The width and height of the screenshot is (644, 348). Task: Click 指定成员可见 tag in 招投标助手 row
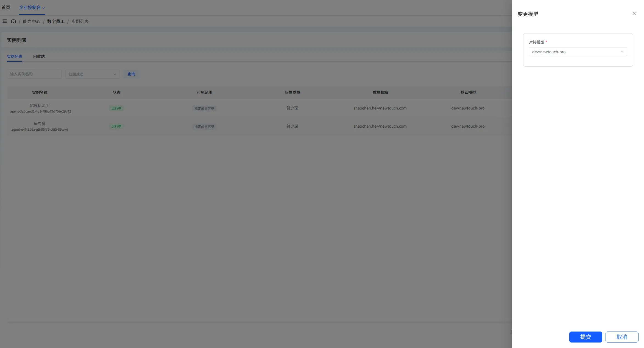click(x=204, y=108)
